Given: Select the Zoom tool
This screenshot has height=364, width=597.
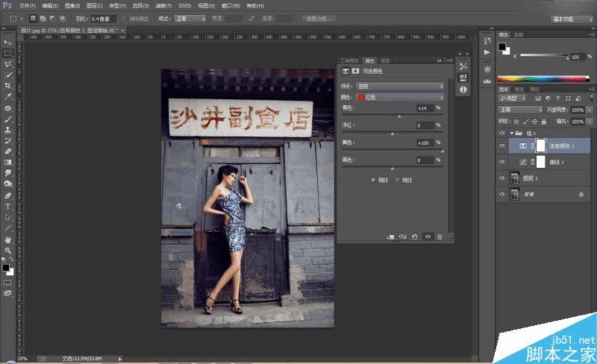Looking at the screenshot, I should 8,250.
